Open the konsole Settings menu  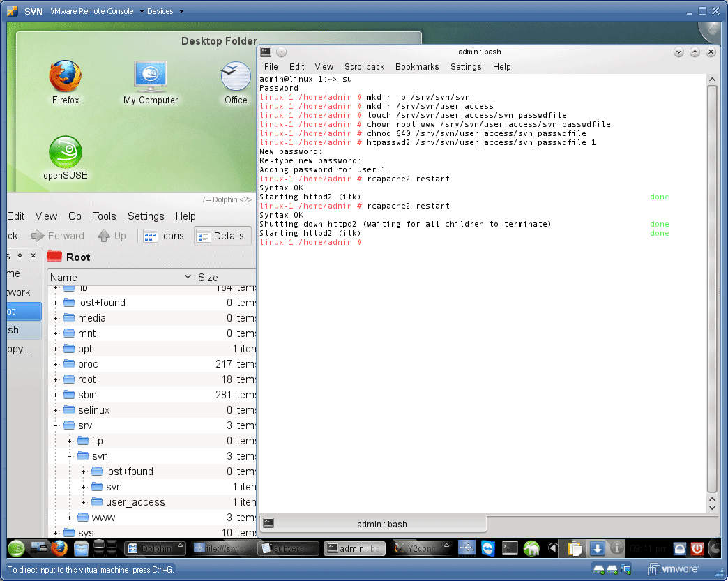point(466,67)
